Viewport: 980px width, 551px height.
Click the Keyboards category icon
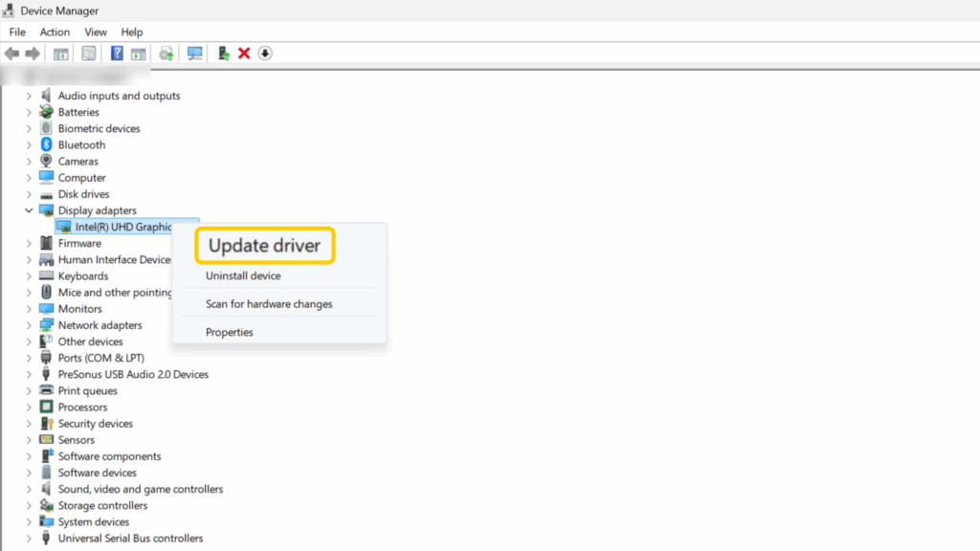click(x=46, y=276)
